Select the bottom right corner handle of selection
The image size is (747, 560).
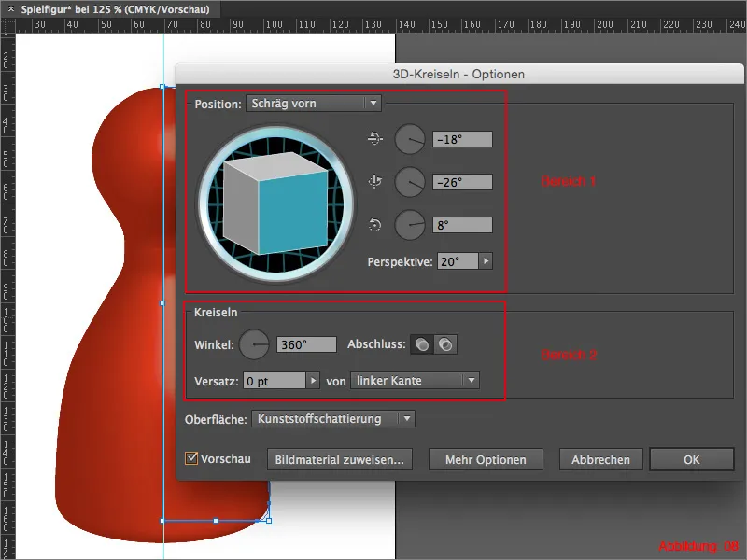[x=269, y=521]
